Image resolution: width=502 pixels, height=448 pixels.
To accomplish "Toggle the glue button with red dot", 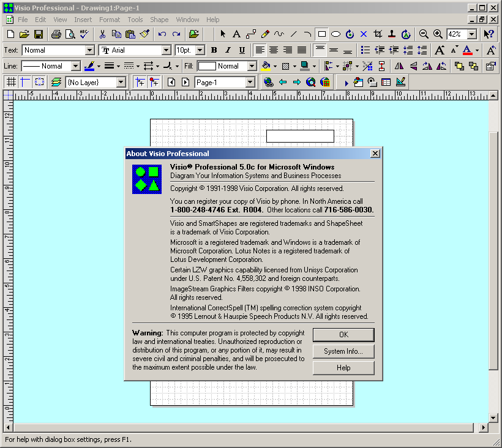I will pos(154,82).
